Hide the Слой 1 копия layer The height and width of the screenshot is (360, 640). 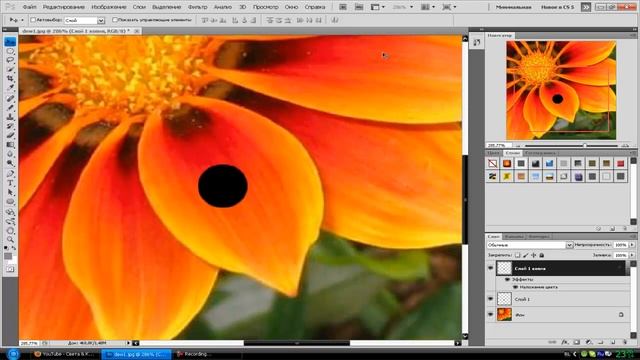490,268
